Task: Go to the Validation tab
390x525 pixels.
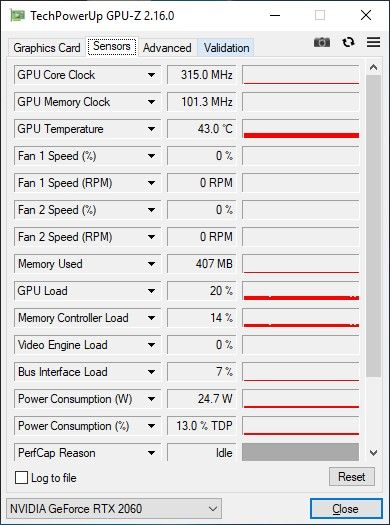Action: pyautogui.click(x=226, y=48)
